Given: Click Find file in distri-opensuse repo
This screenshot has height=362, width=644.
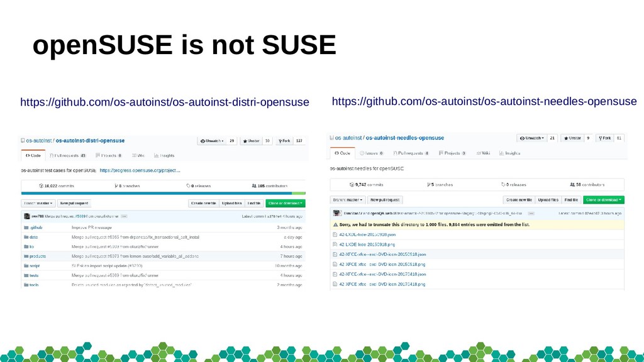Looking at the screenshot, I should (x=254, y=203).
